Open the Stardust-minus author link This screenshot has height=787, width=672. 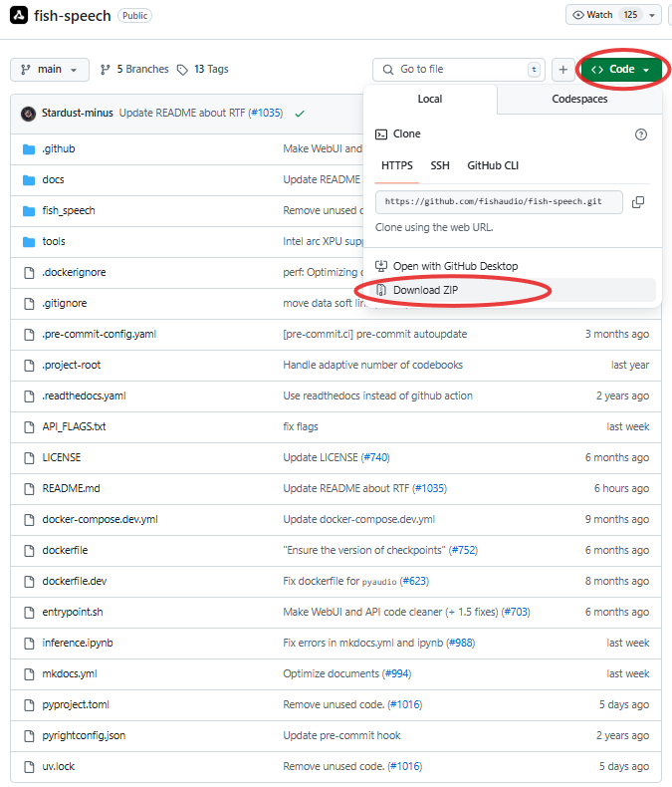pyautogui.click(x=78, y=114)
